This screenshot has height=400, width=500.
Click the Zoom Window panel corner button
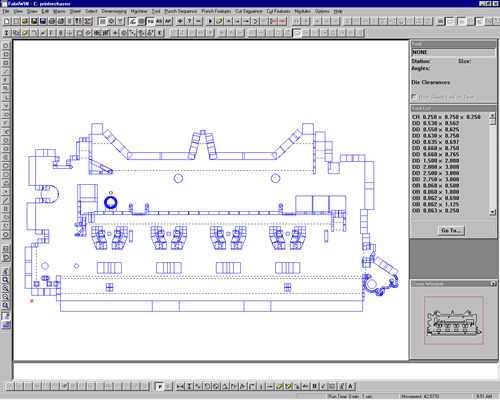pos(493,284)
